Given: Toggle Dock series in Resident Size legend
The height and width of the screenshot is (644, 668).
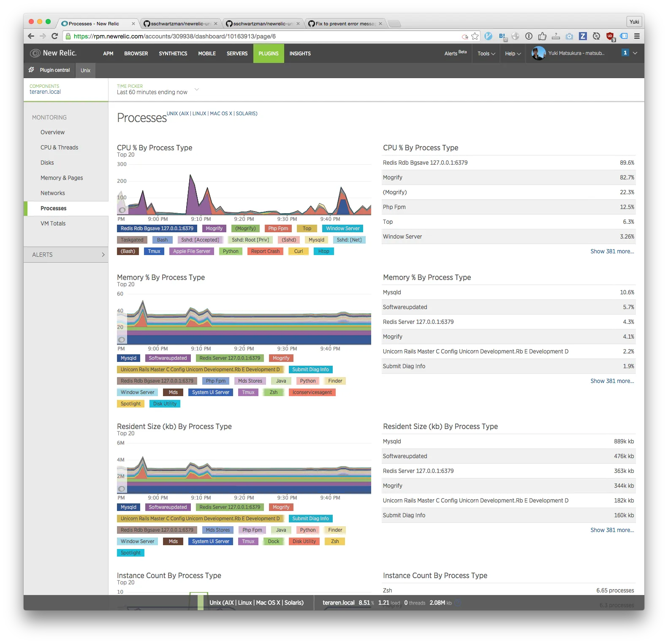Looking at the screenshot, I should 274,541.
